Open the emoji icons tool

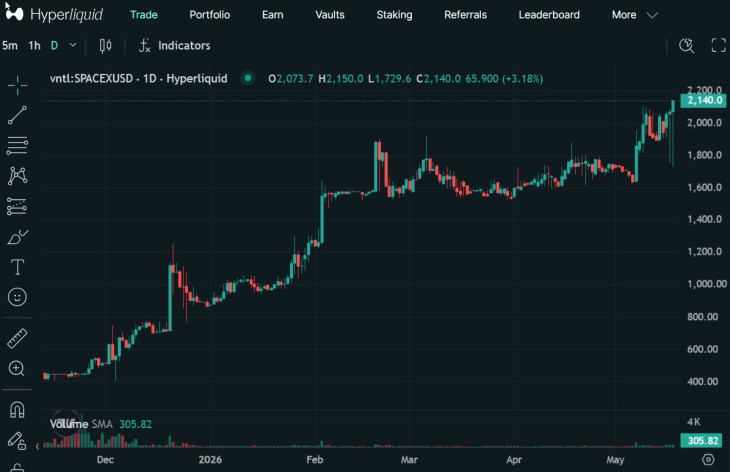[17, 297]
